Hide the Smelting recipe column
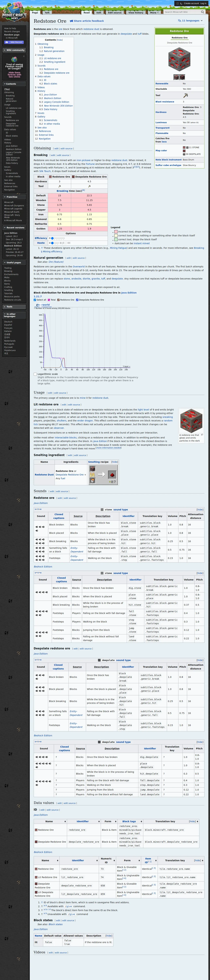 click(x=114, y=462)
